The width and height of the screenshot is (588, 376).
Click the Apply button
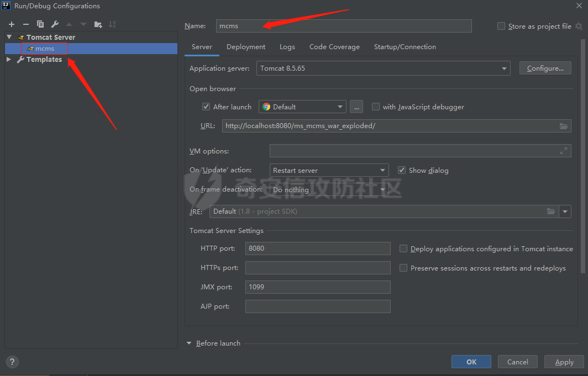[x=564, y=362]
